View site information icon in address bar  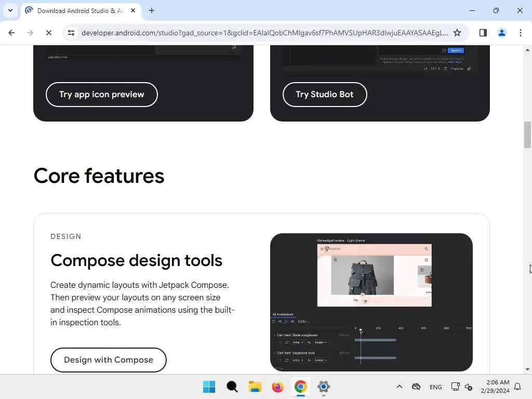click(x=71, y=33)
